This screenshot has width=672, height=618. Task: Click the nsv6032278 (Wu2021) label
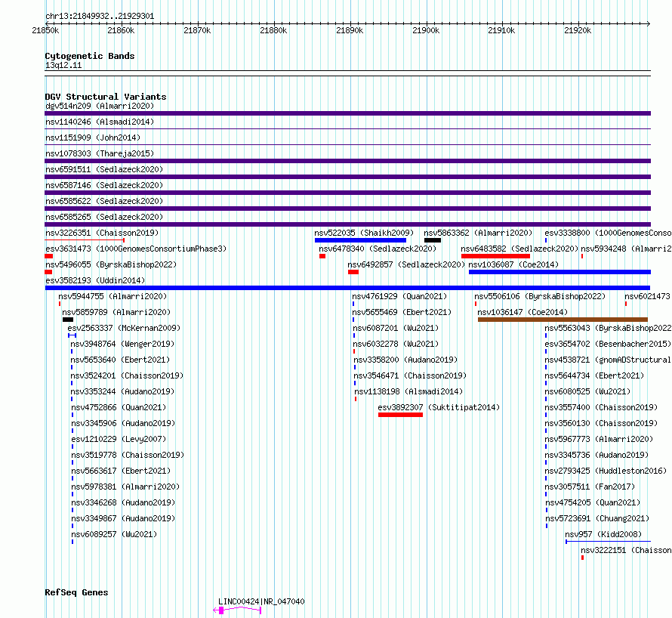click(x=396, y=344)
